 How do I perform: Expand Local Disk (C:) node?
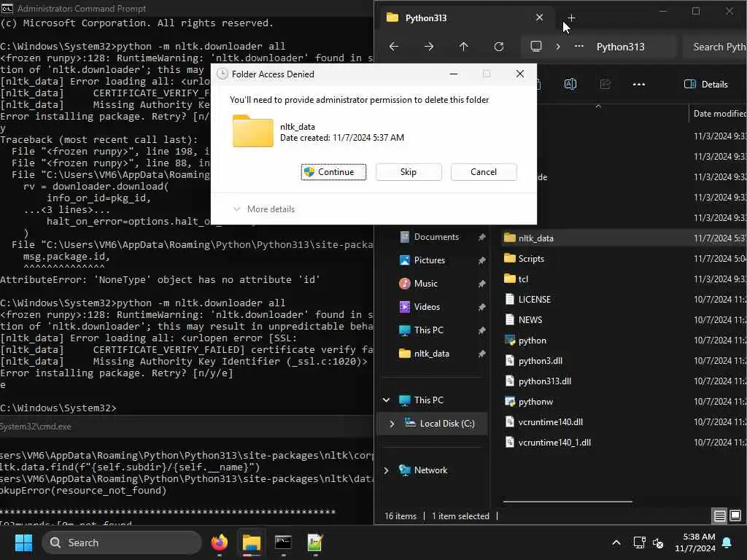click(x=392, y=424)
